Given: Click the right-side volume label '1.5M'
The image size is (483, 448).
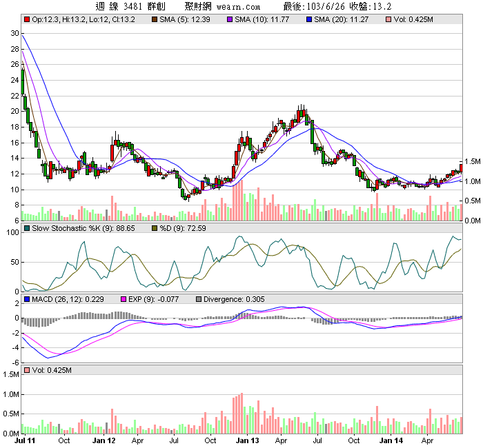Looking at the screenshot, I should (473, 161).
